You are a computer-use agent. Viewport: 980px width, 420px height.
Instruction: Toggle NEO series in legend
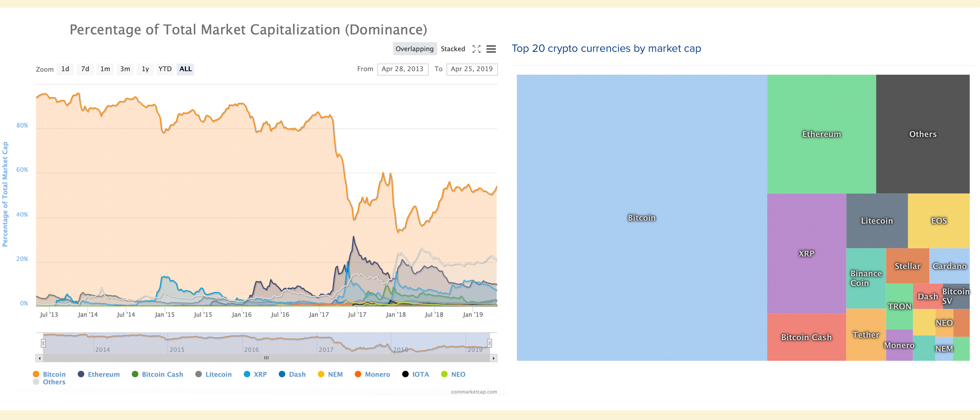point(453,374)
